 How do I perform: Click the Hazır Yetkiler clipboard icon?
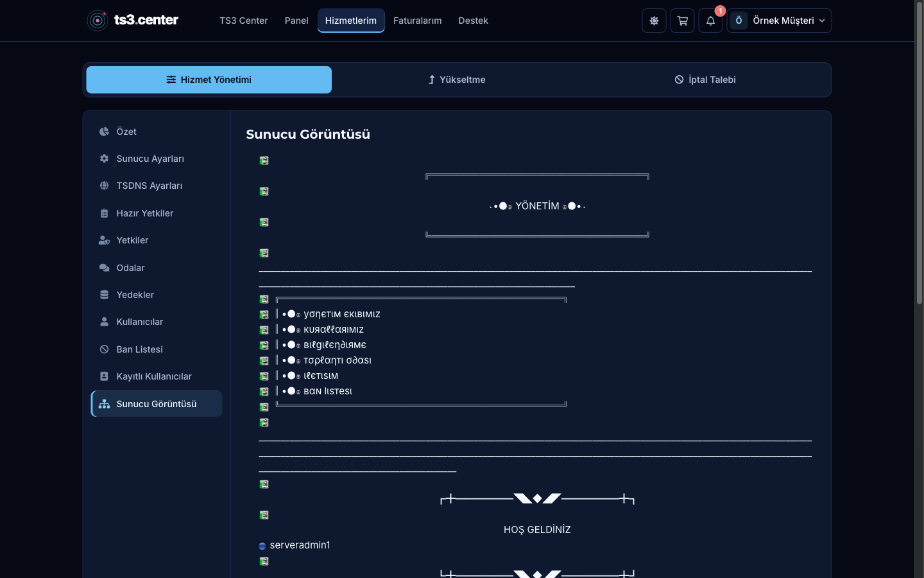(104, 213)
